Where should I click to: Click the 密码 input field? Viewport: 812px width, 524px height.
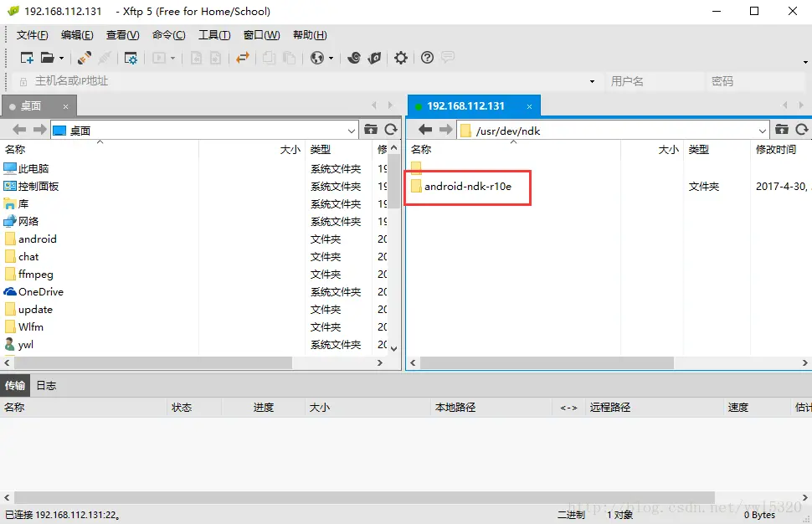[x=757, y=81]
